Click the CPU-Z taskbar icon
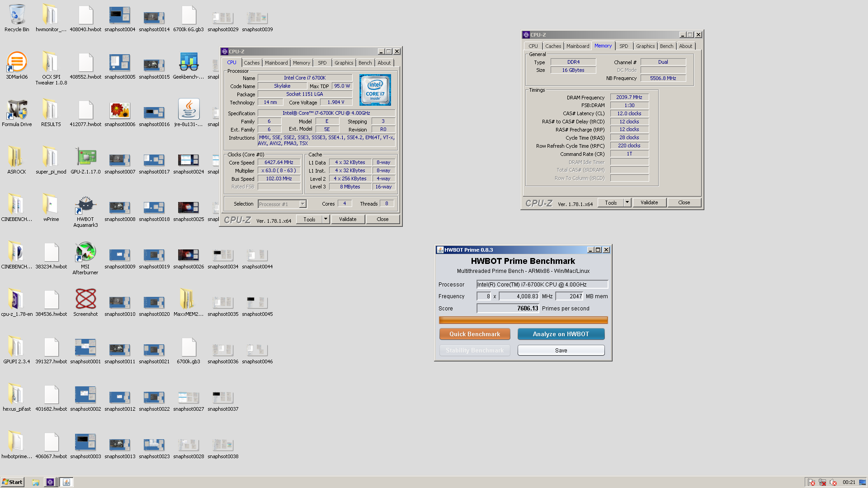This screenshot has height=488, width=868. 50,482
